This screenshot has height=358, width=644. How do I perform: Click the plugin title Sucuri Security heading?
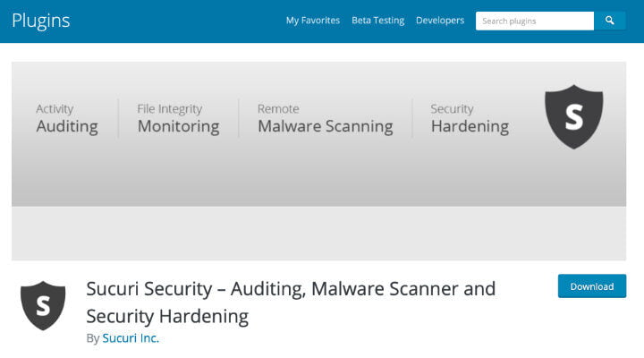coord(291,303)
